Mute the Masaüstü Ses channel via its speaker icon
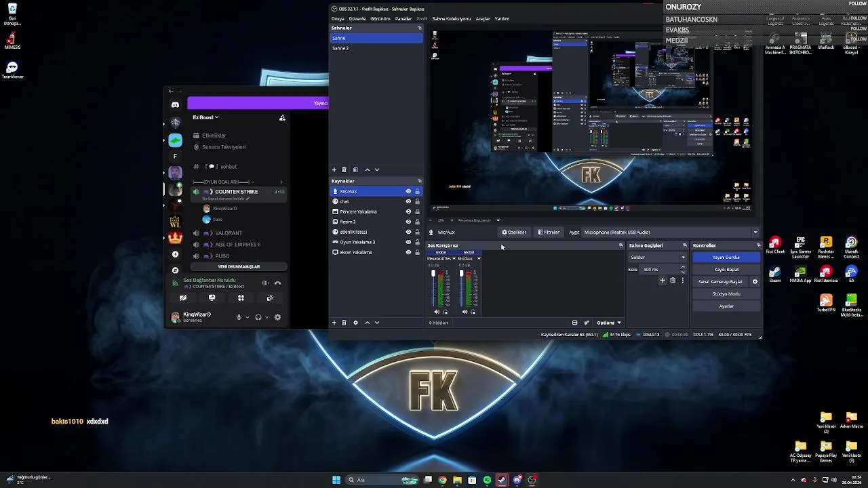The height and width of the screenshot is (488, 868). tap(436, 312)
